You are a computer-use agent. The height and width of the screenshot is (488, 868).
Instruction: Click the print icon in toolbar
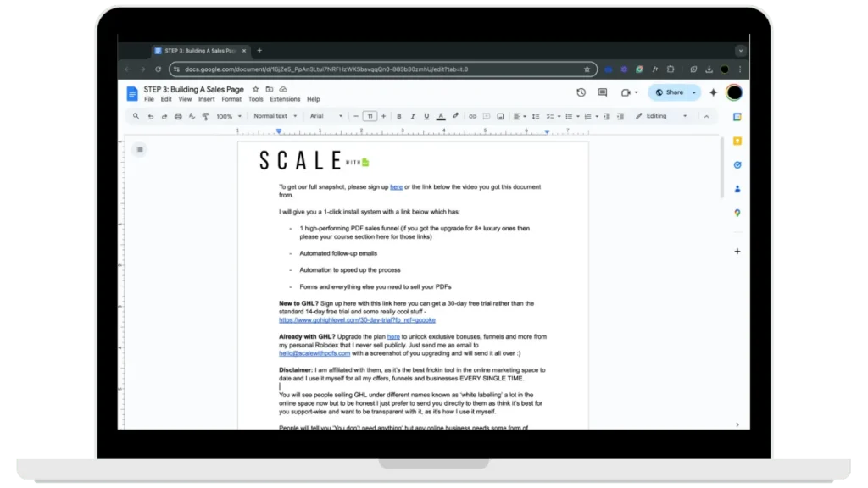(178, 116)
